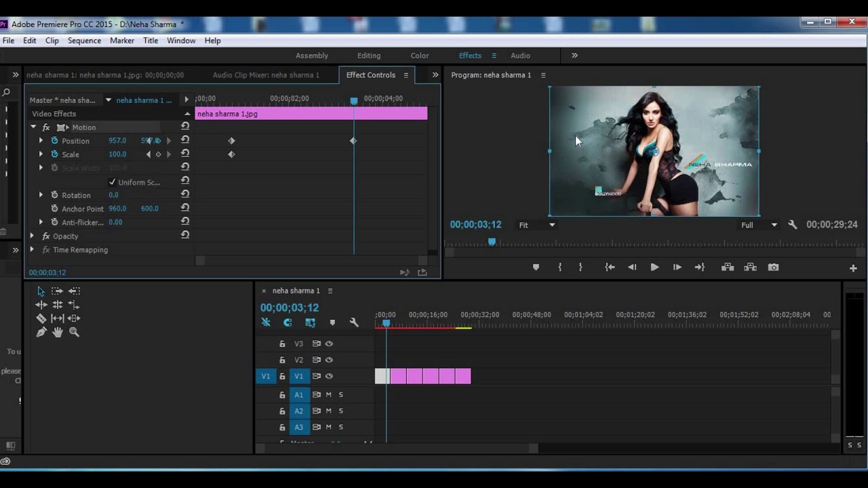Toggle the Uniform Scale checkbox

(113, 182)
